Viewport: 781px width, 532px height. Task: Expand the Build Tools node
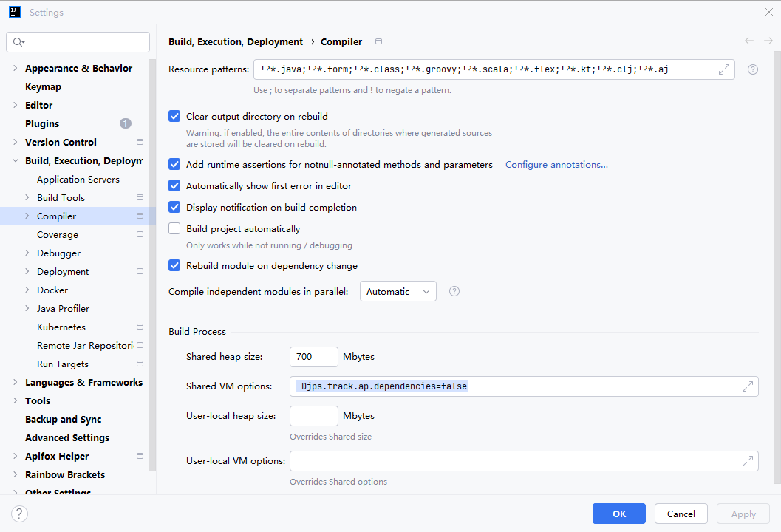coord(27,198)
